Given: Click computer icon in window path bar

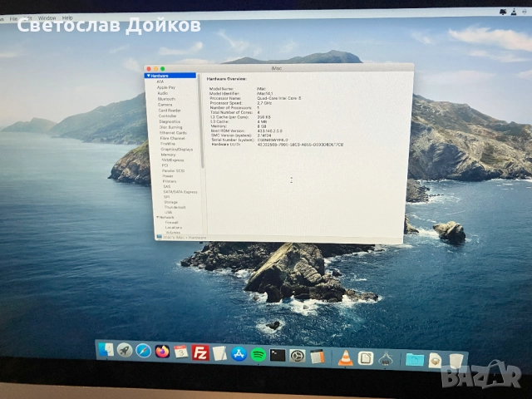Looking at the screenshot, I should [x=159, y=237].
